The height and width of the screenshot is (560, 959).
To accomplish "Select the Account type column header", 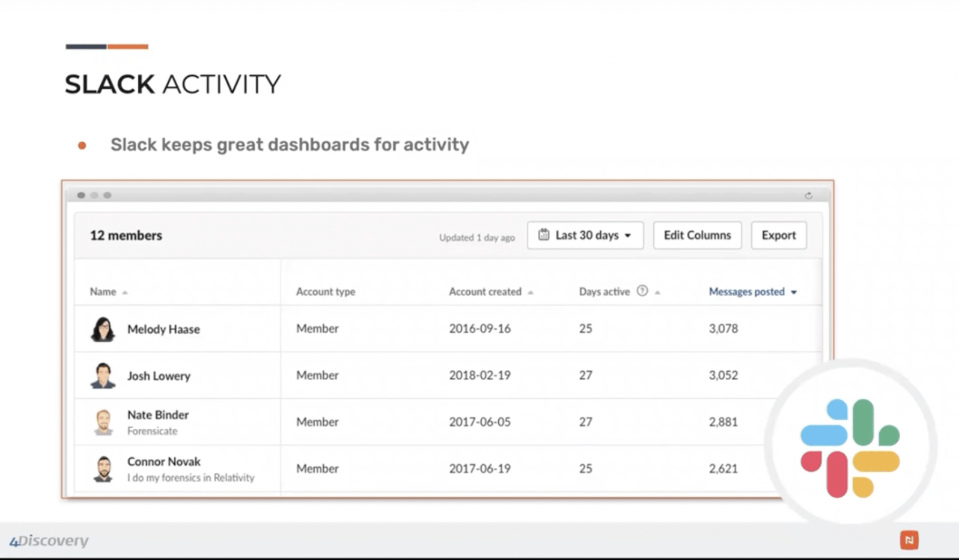I will click(326, 291).
